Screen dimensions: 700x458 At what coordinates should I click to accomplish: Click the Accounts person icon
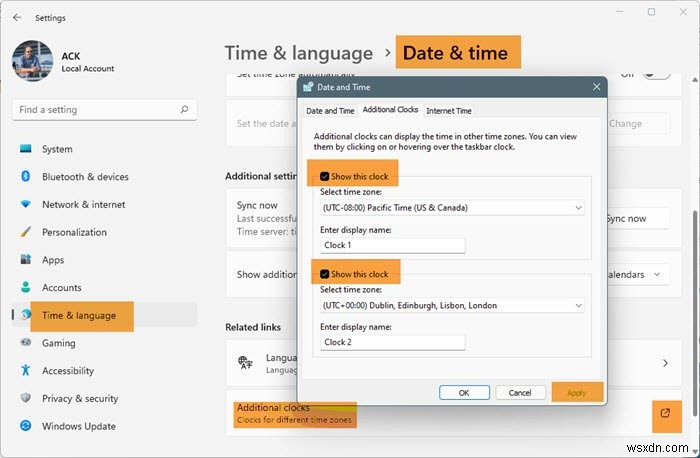click(26, 287)
